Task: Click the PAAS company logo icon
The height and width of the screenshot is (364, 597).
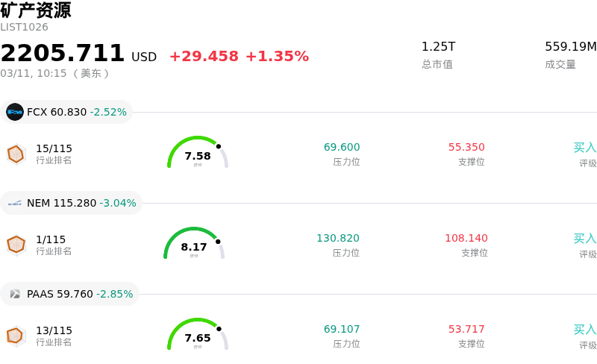Action: pos(15,294)
